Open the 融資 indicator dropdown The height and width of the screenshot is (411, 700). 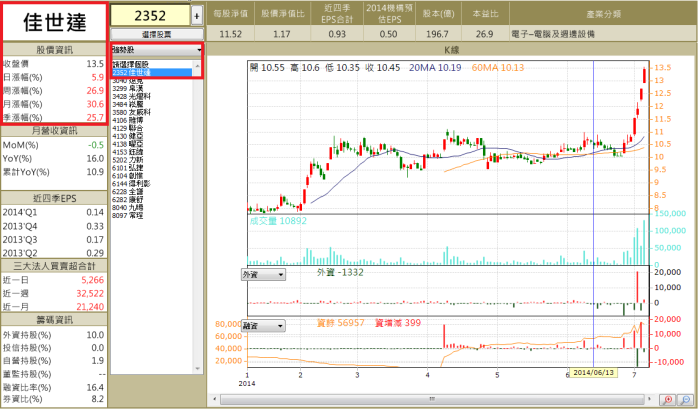[263, 326]
